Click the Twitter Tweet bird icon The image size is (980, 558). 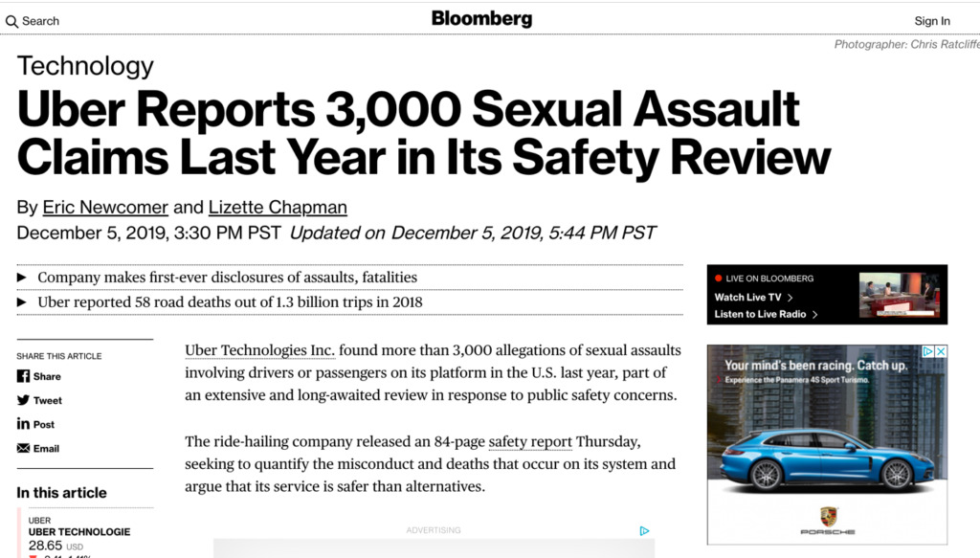[x=22, y=400]
